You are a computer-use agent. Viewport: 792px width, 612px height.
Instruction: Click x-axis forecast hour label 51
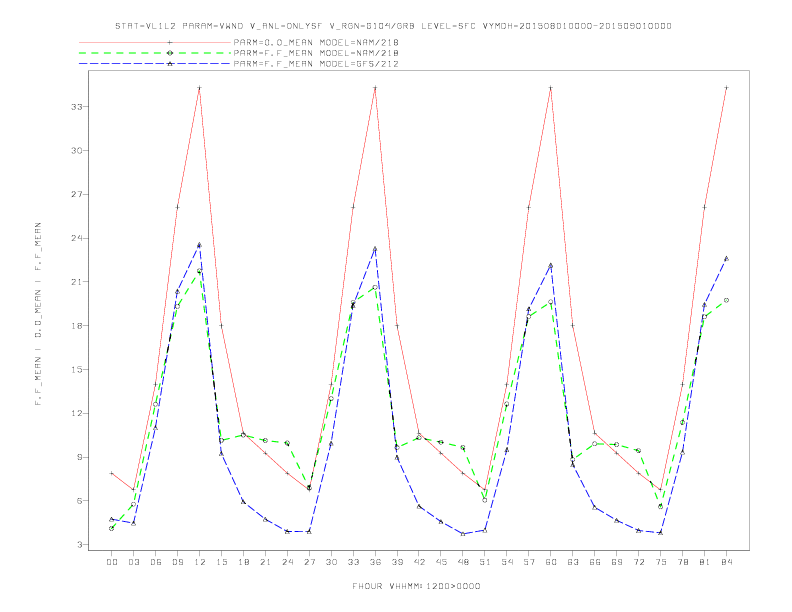[485, 562]
